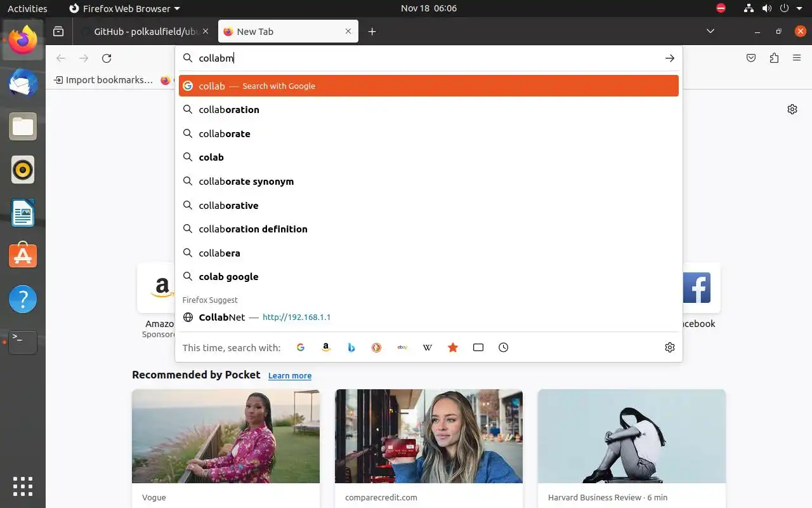The image size is (812, 508).
Task: Launch LibreOffice Writer from the dock
Action: point(23,213)
